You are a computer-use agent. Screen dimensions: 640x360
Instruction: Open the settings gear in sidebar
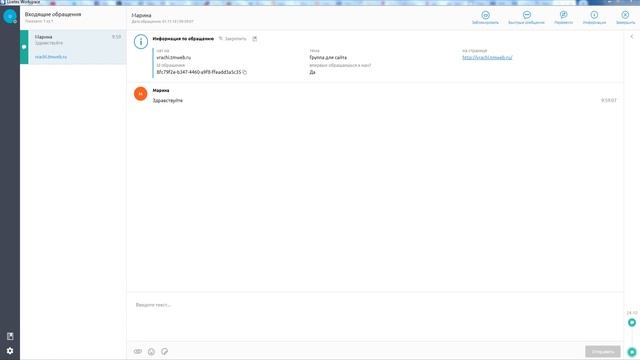(x=10, y=351)
